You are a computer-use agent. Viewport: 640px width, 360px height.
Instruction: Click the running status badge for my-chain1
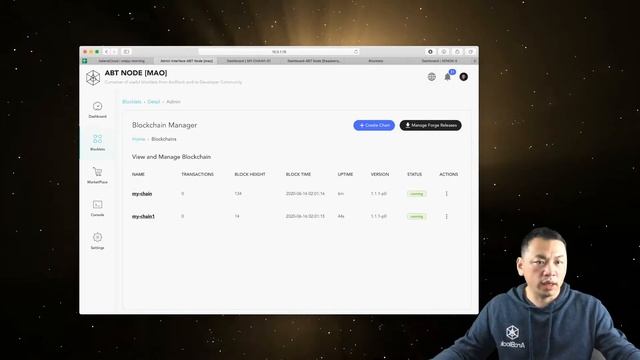click(416, 216)
